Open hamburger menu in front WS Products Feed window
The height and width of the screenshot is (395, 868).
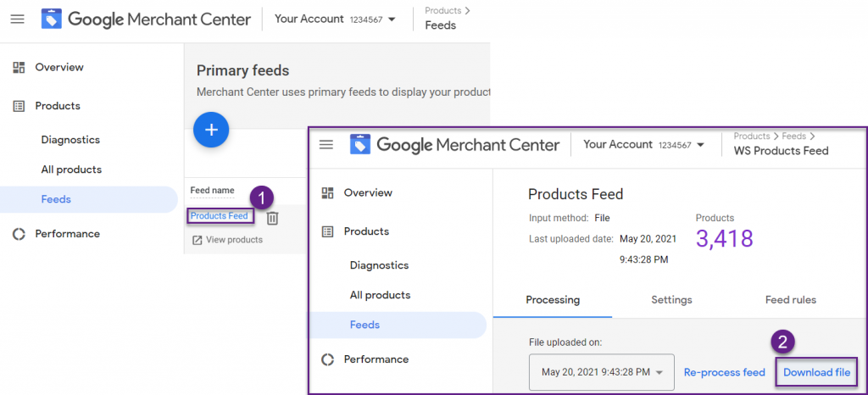(x=326, y=145)
